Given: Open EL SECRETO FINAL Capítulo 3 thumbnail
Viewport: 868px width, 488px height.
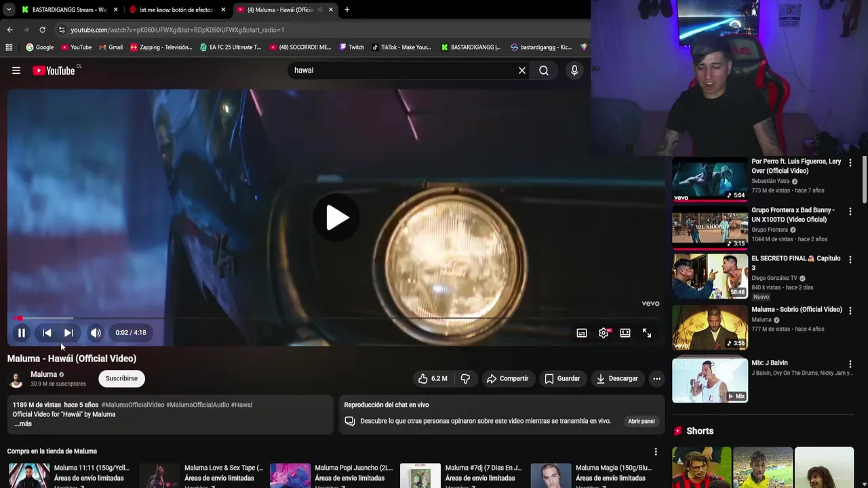Looking at the screenshot, I should pyautogui.click(x=710, y=277).
